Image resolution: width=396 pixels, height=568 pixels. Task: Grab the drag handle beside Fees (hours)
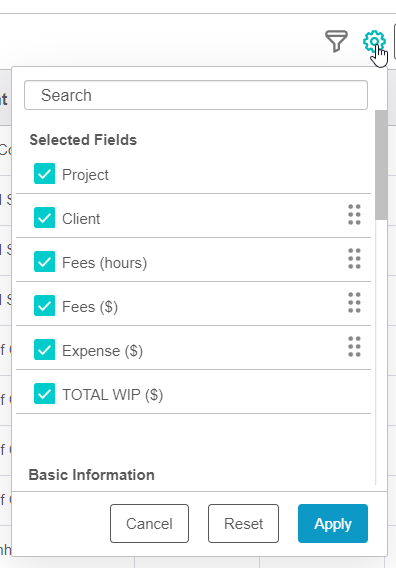click(x=354, y=259)
